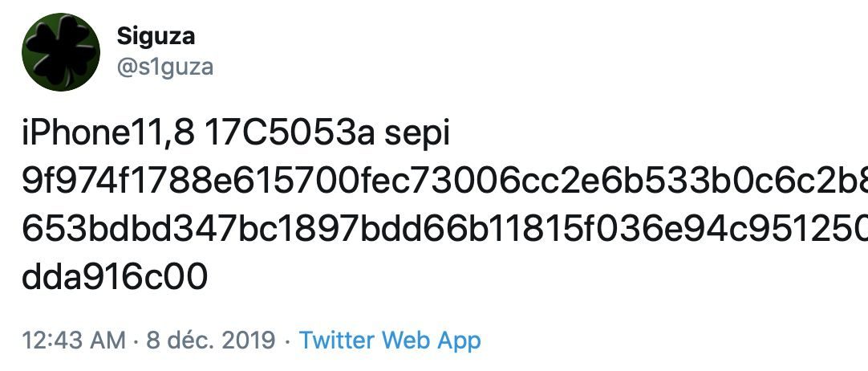868x371 pixels.
Task: Click the last line dda916c00
Action: pos(116,278)
